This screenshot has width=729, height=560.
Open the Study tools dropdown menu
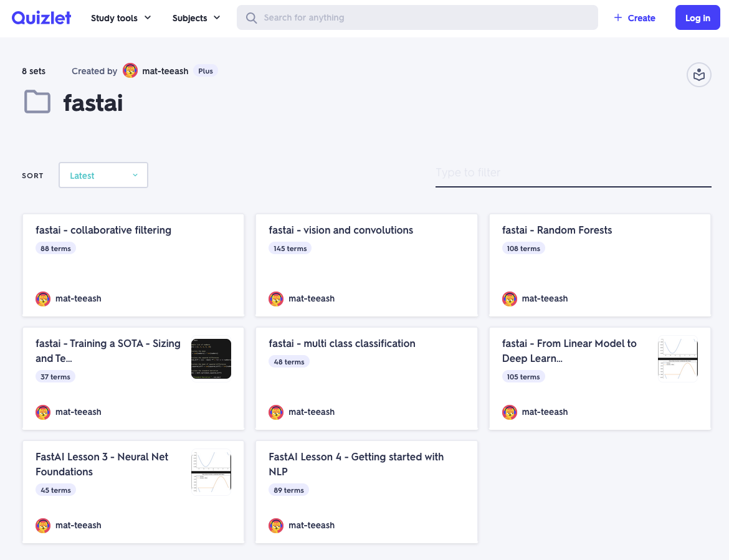pos(121,18)
